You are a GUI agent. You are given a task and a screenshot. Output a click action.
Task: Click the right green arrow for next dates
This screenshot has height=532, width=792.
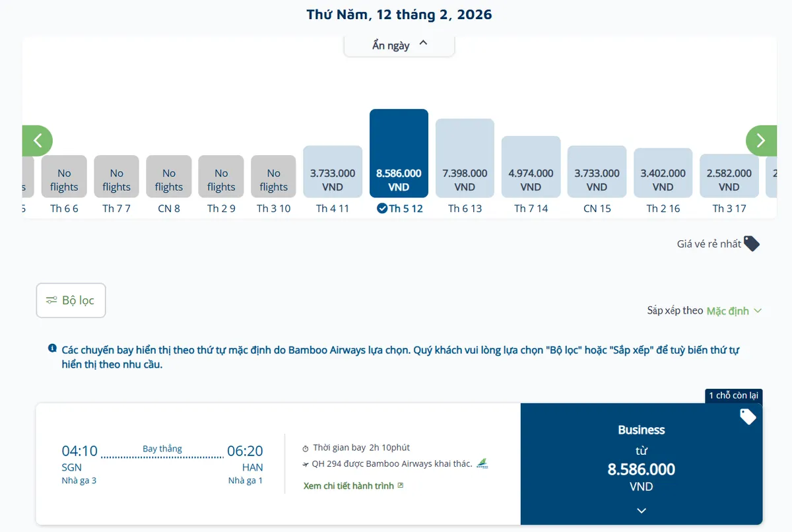[x=760, y=141]
